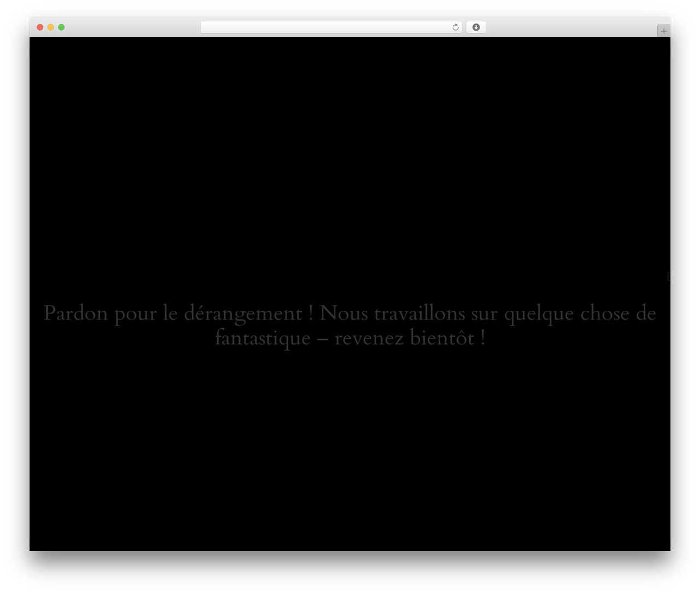Click the word "Pardon" in the message
The height and width of the screenshot is (593, 700).
coord(76,313)
